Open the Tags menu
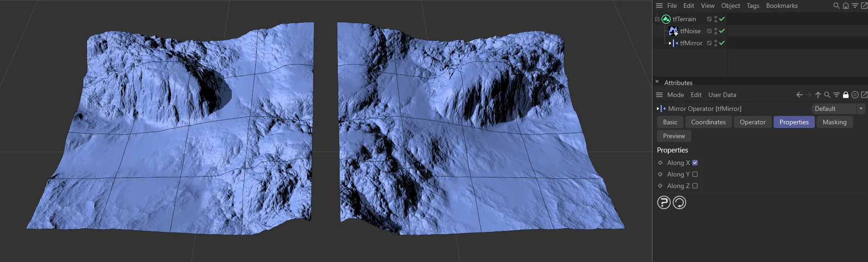 [x=753, y=6]
